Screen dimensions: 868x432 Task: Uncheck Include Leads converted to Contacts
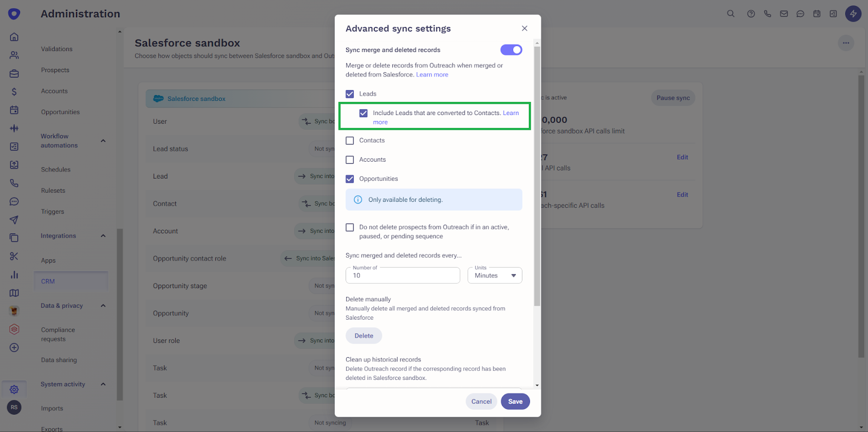[363, 113]
